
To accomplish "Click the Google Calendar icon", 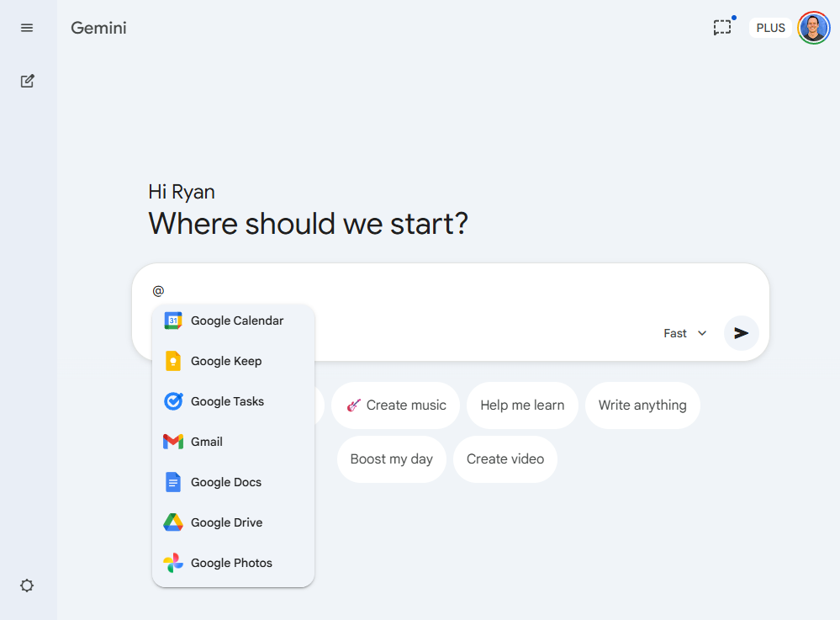I will coord(173,321).
